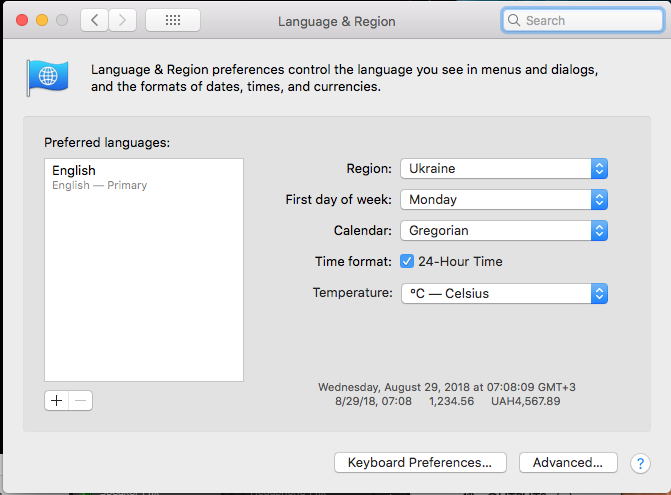Screen dimensions: 671x495
Task: Click the forward chevron navigation button
Action: click(x=123, y=20)
